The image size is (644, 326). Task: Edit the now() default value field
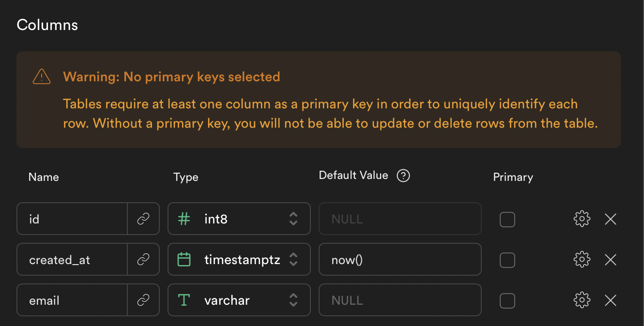[400, 259]
